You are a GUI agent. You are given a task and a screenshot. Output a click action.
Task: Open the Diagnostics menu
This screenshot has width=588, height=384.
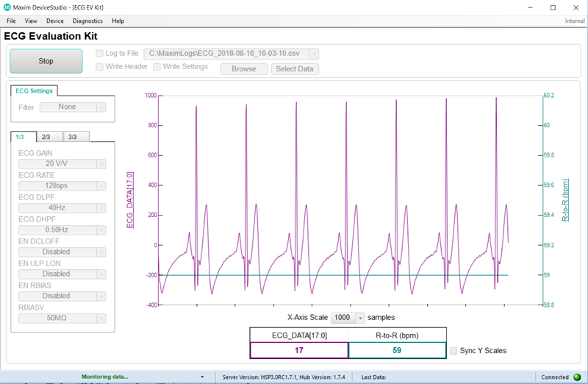87,21
